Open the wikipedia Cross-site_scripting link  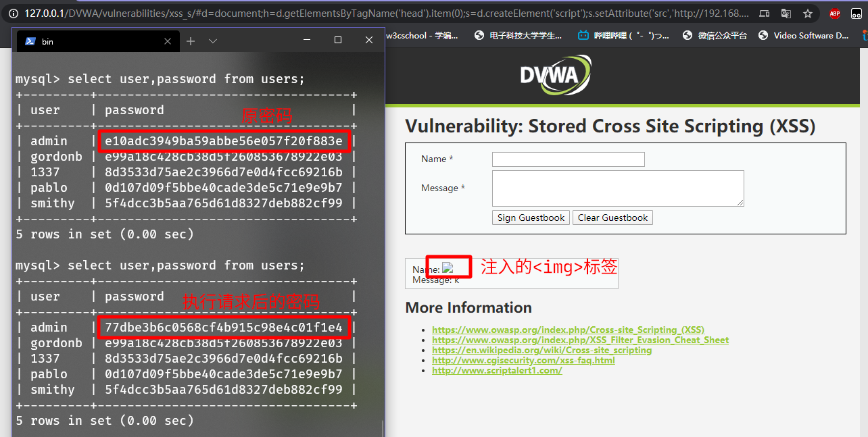point(541,350)
